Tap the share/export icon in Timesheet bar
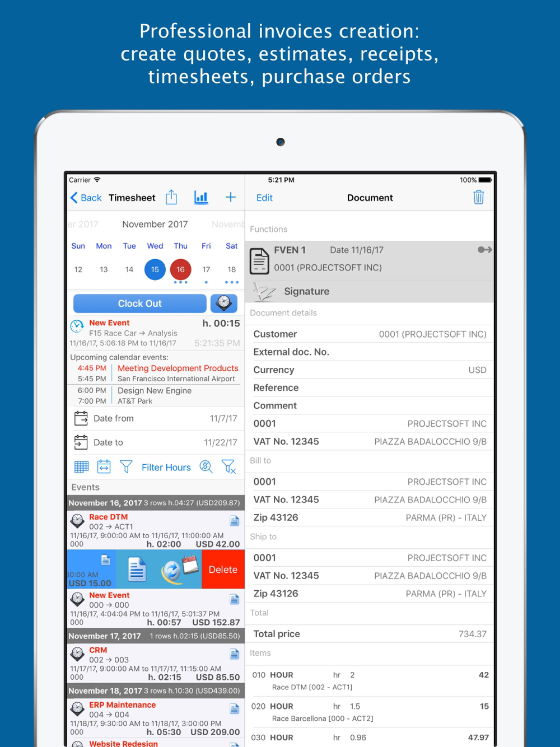 tap(171, 197)
